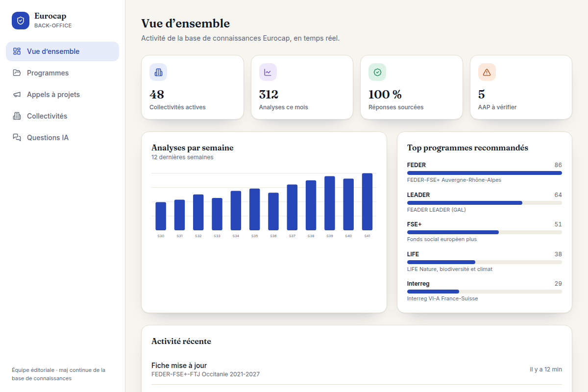Click the 'Activité récente' heading

click(181, 341)
